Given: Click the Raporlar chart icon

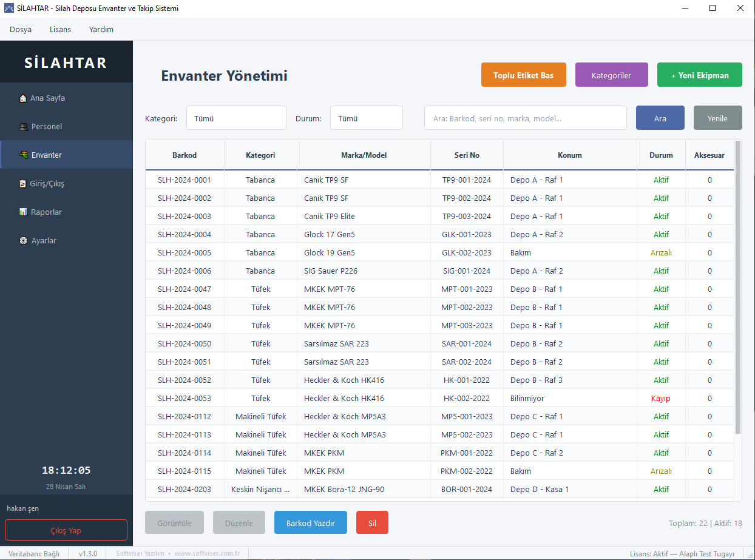Looking at the screenshot, I should click(23, 212).
